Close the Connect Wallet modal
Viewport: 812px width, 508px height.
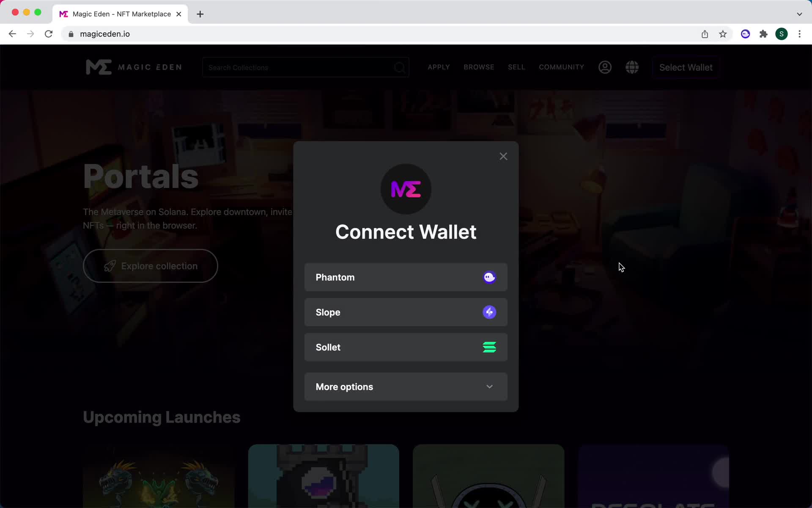[x=503, y=156]
